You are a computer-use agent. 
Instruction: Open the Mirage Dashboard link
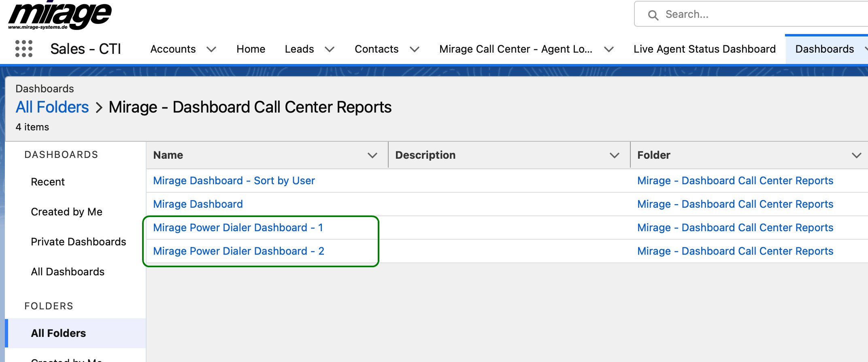(198, 204)
